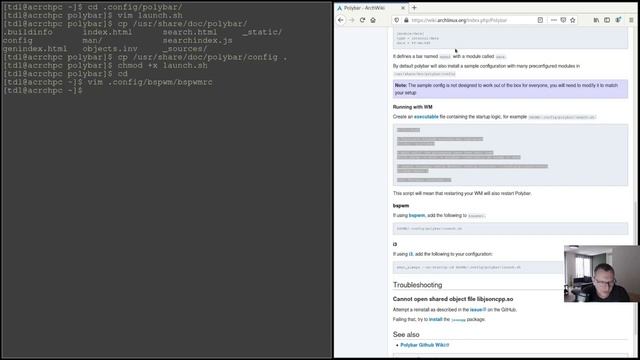
Task: Select the Polybar - ArchWiki tab
Action: [x=371, y=8]
